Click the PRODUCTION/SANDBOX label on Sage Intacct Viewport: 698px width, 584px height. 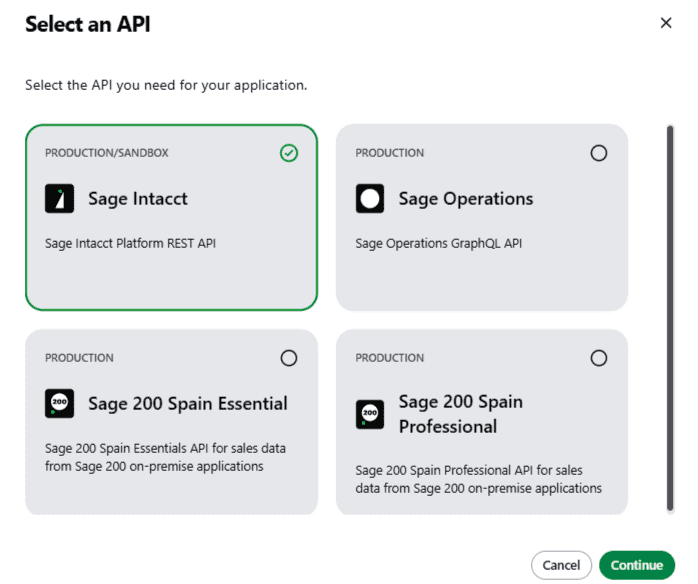click(x=107, y=153)
